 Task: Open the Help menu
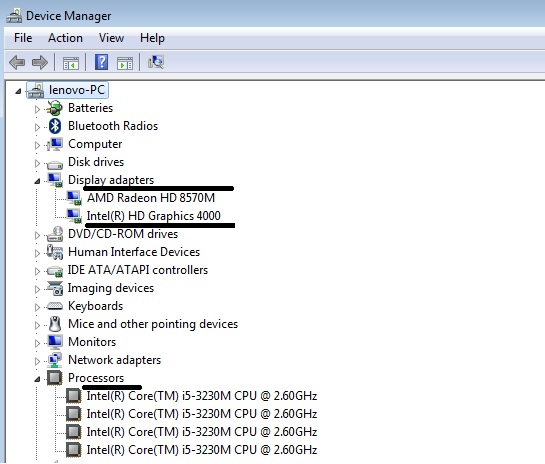click(x=152, y=38)
